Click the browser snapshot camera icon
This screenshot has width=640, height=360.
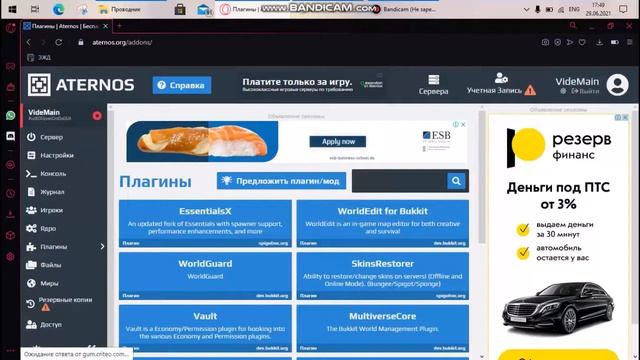545,42
